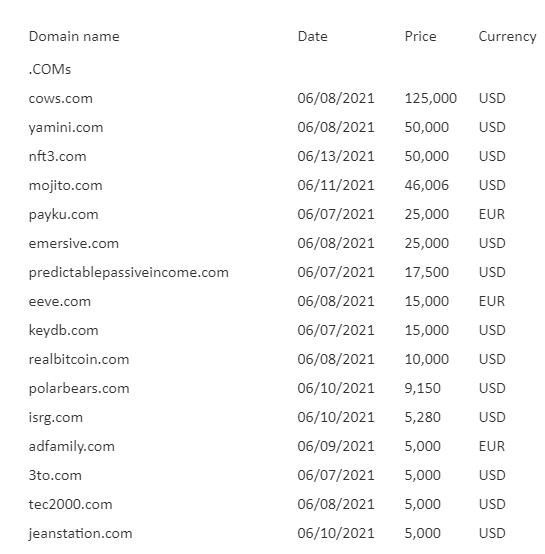The height and width of the screenshot is (554, 545).
Task: Select the payku.com domain name
Action: [64, 214]
